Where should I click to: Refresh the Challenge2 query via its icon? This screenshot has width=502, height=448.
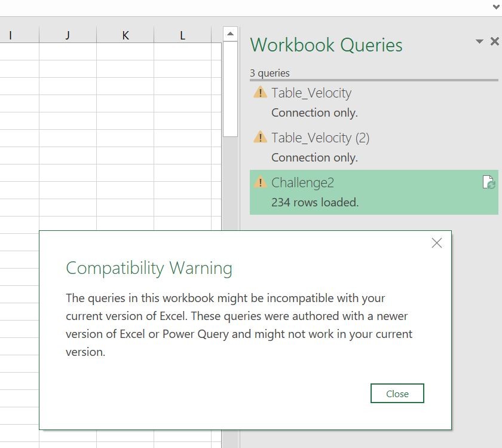489,182
